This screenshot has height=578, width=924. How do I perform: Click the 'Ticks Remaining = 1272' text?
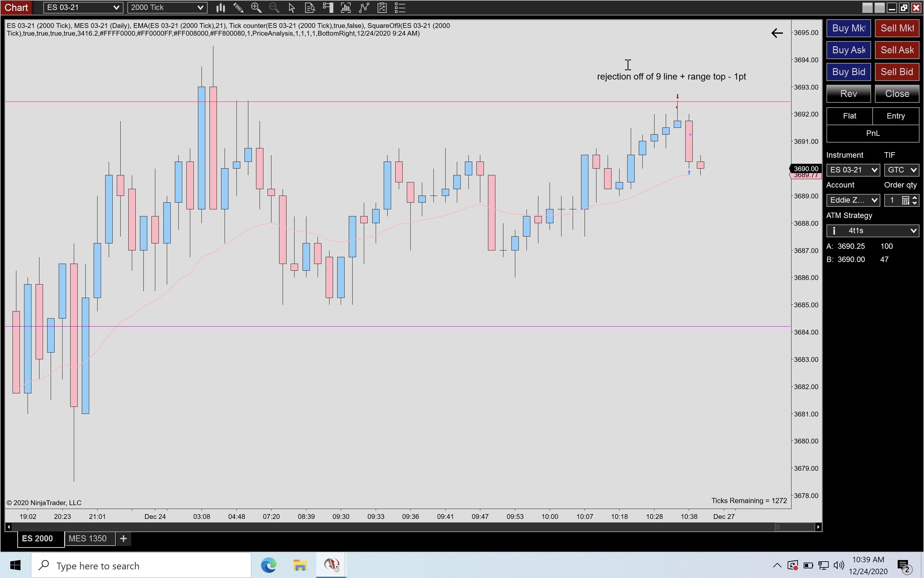[x=749, y=501]
